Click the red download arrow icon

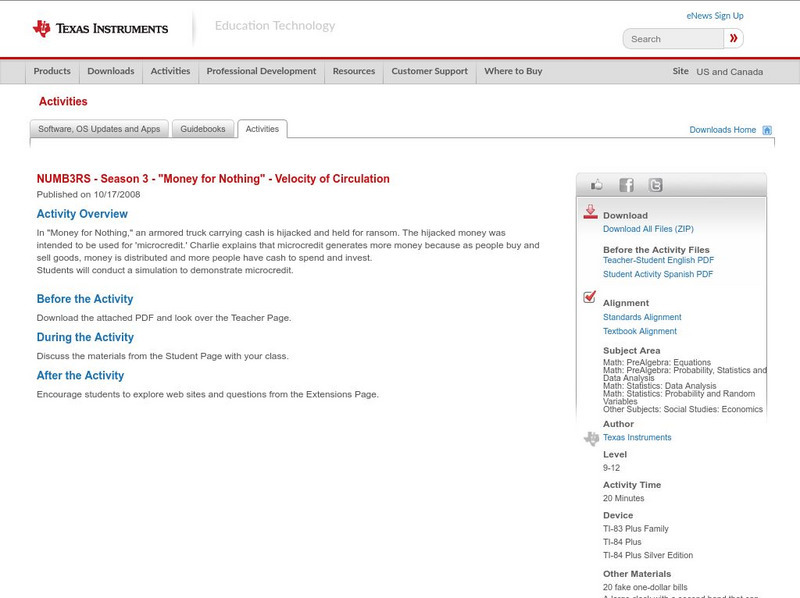click(590, 212)
